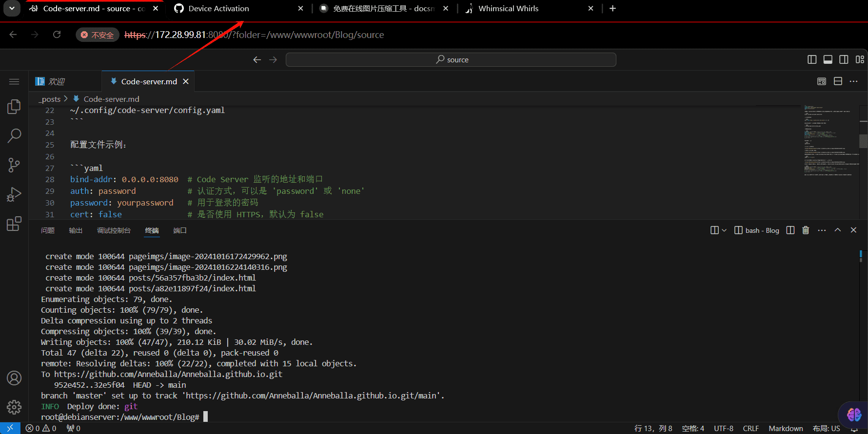Open browser tab search dropdown
This screenshot has height=434, width=868.
point(12,8)
